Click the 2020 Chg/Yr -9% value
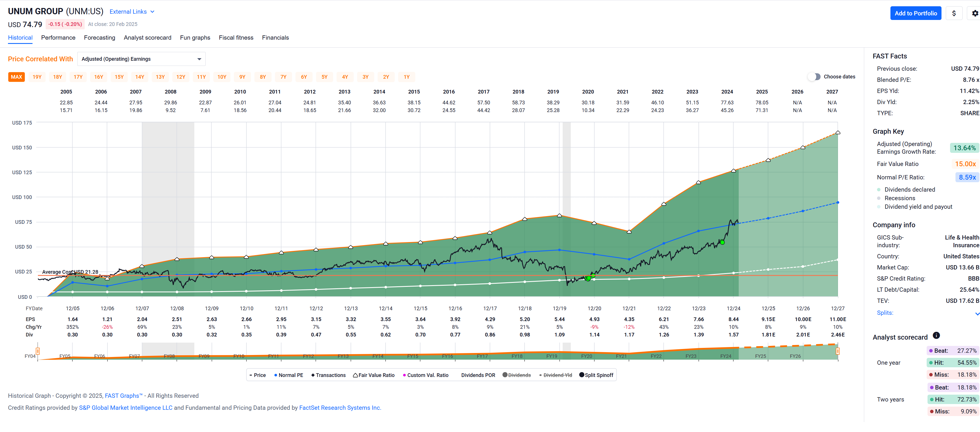Image resolution: width=980 pixels, height=432 pixels. [x=594, y=327]
